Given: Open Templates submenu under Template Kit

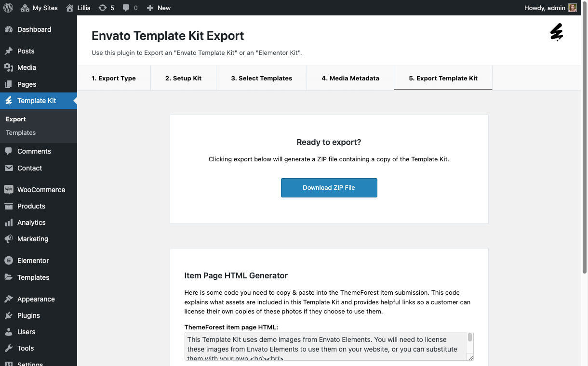Looking at the screenshot, I should 21,132.
